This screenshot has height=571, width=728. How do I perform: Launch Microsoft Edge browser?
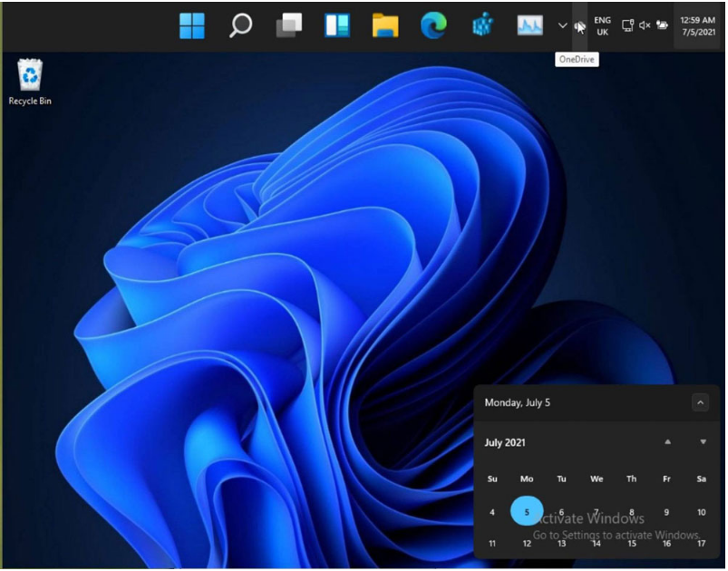tap(433, 26)
